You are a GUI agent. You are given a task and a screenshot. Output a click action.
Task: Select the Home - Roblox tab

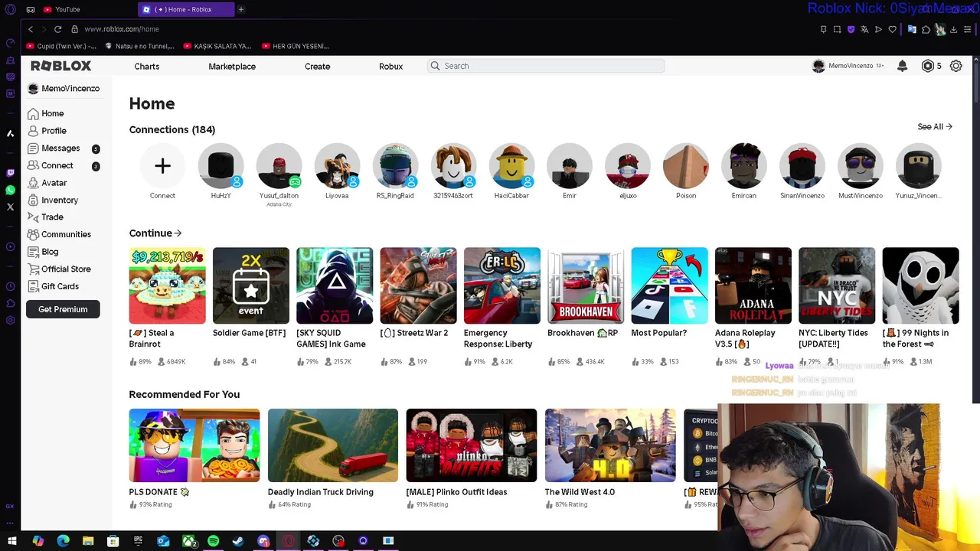pos(186,10)
